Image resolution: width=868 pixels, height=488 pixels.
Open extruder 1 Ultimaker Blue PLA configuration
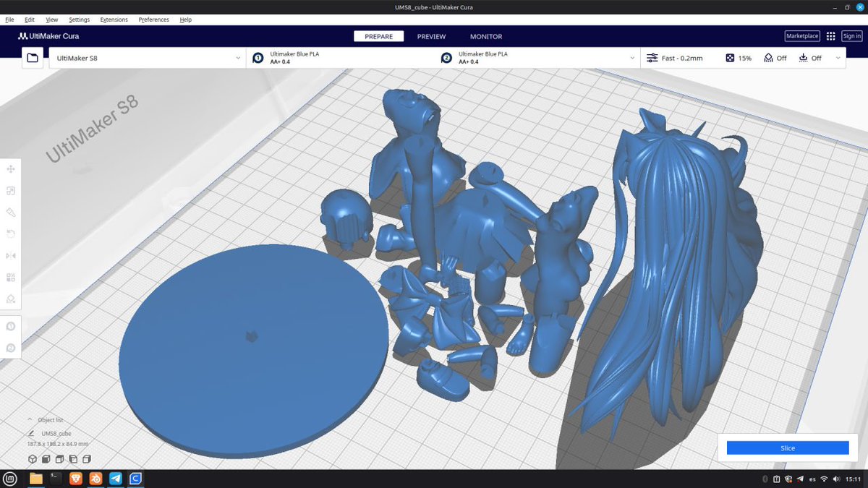click(341, 58)
